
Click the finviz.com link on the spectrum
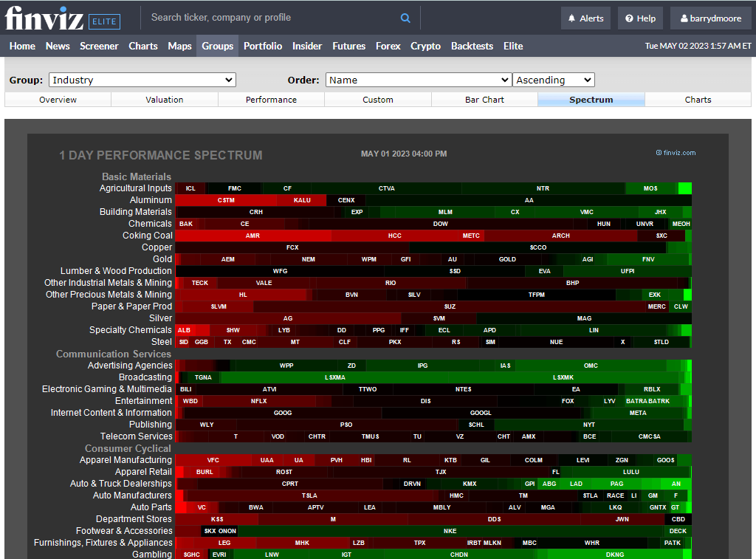676,153
